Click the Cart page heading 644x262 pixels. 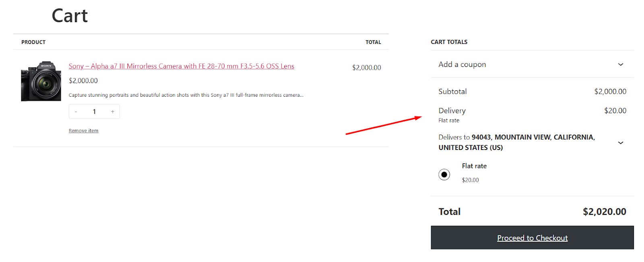[x=70, y=16]
